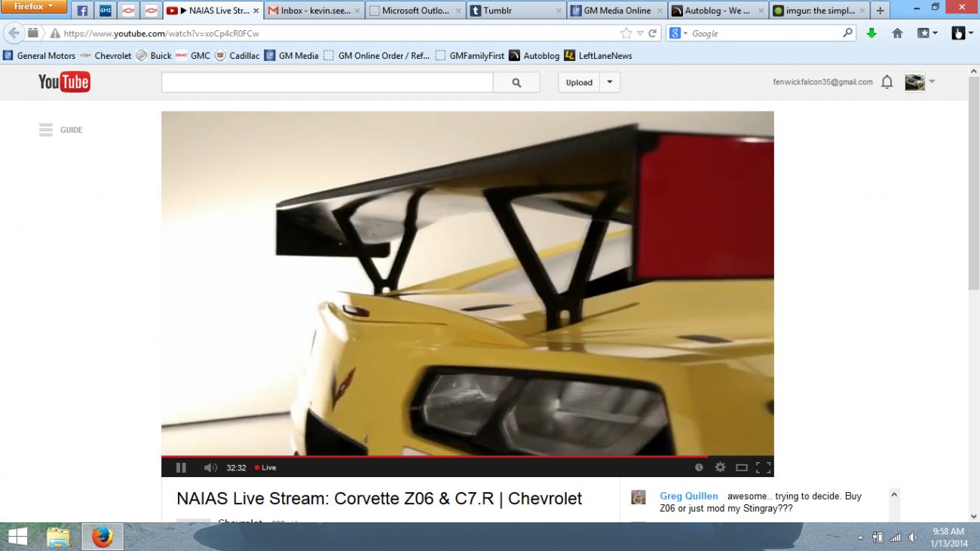
Task: Go to YouTube home via logo
Action: [x=64, y=82]
